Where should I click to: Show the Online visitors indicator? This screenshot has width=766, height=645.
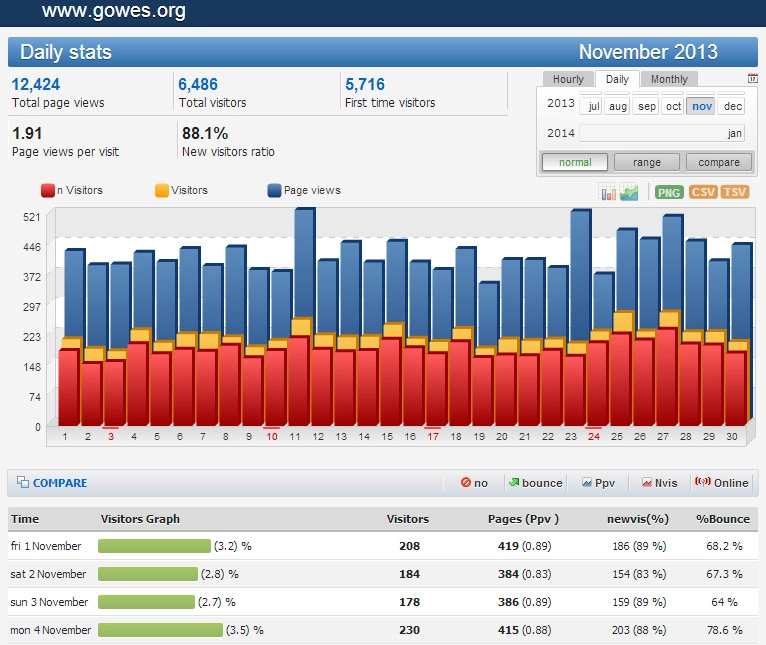click(721, 483)
